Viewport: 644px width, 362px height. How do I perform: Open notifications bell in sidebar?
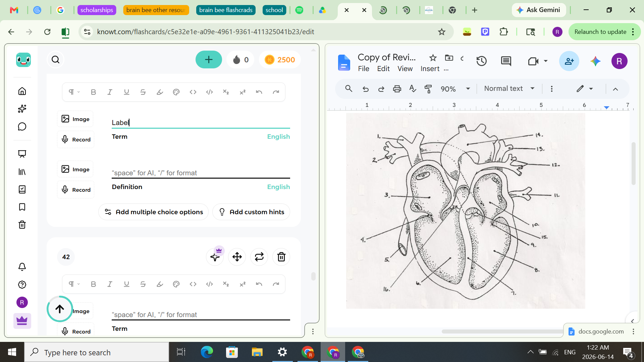pos(22,267)
